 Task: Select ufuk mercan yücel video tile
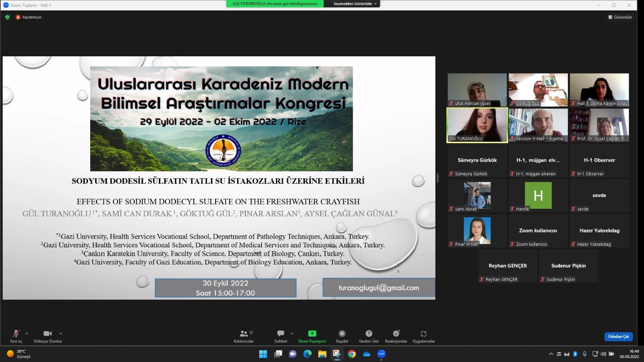coord(477,90)
